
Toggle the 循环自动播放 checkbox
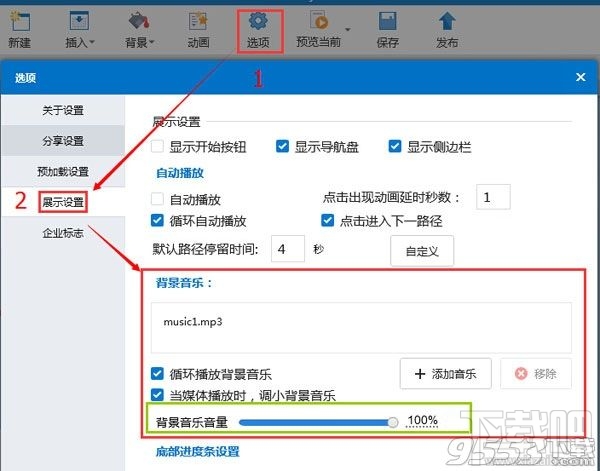click(x=157, y=221)
